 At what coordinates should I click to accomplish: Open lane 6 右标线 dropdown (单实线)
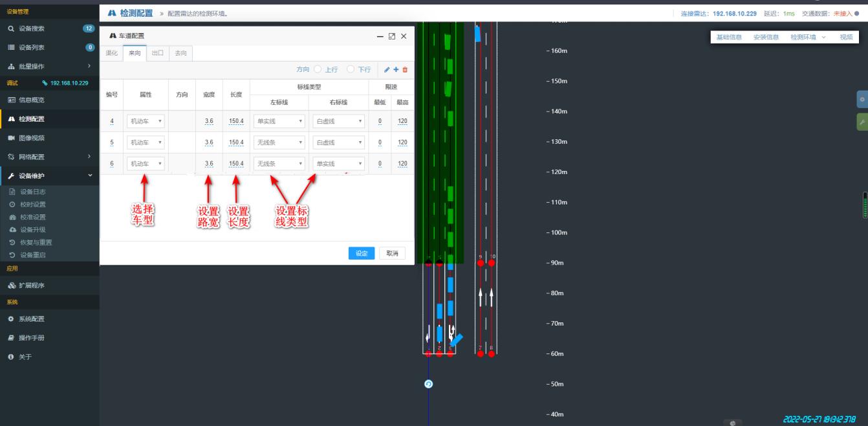coord(338,164)
